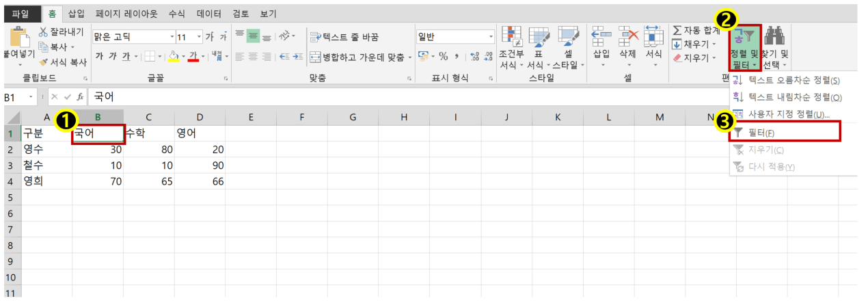Select cell D3 containing 90
Image resolution: width=868 pixels, height=305 pixels.
tap(200, 165)
